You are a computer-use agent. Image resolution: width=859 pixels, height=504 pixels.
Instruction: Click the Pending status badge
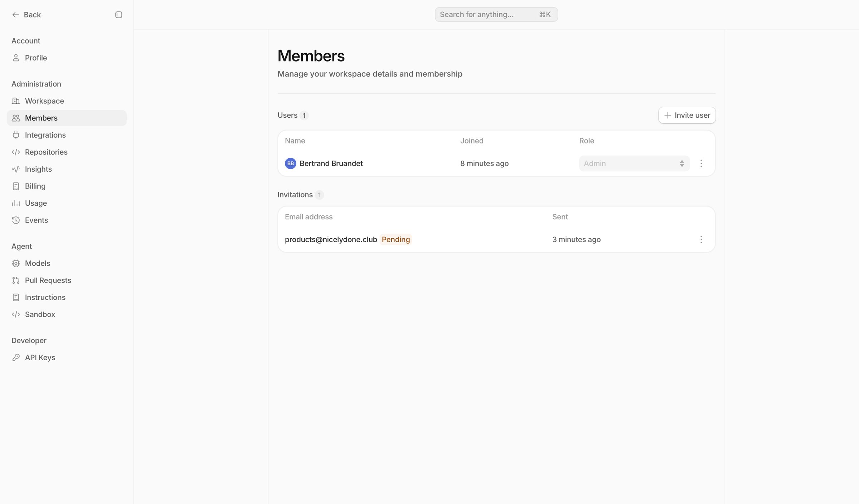point(395,240)
